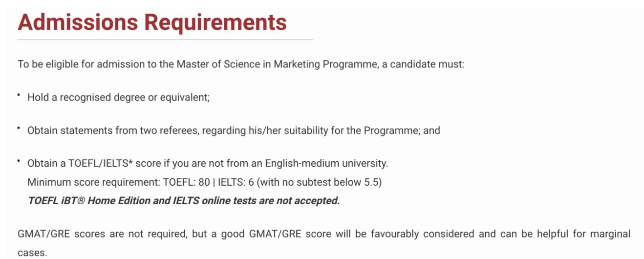Click the 'two referees' statement line
This screenshot has height=259, width=644.
point(234,130)
